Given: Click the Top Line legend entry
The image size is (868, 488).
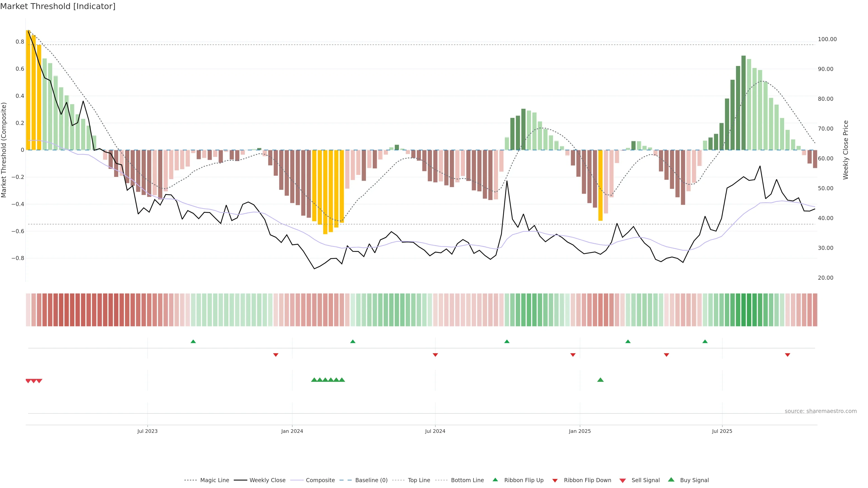Looking at the screenshot, I should pos(419,480).
